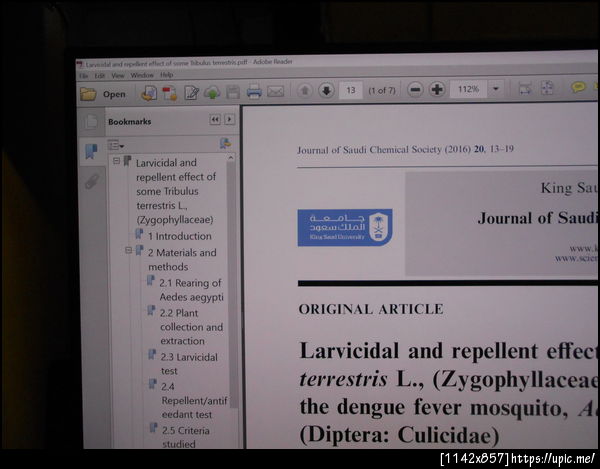
Task: Click the (1 of 7) page count text
Action: click(x=382, y=91)
